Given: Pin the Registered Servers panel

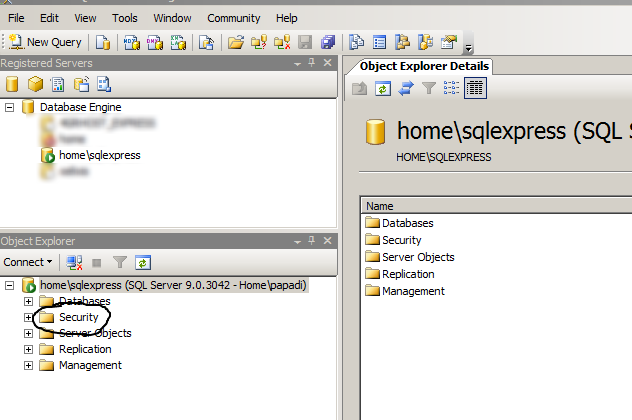Looking at the screenshot, I should click(312, 62).
